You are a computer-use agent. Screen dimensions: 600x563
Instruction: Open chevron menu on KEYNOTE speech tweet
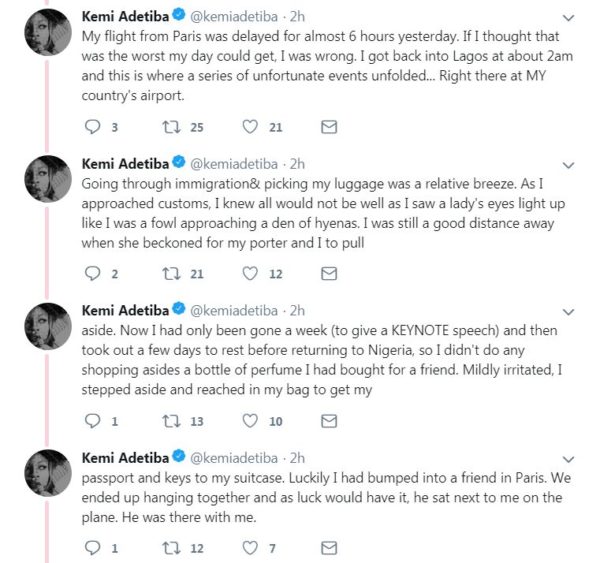click(569, 312)
